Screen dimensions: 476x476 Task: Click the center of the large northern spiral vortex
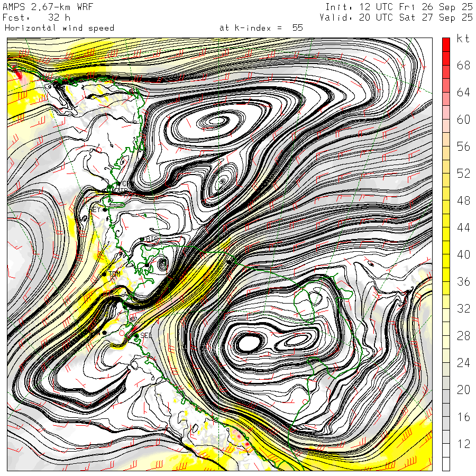[x=217, y=121]
